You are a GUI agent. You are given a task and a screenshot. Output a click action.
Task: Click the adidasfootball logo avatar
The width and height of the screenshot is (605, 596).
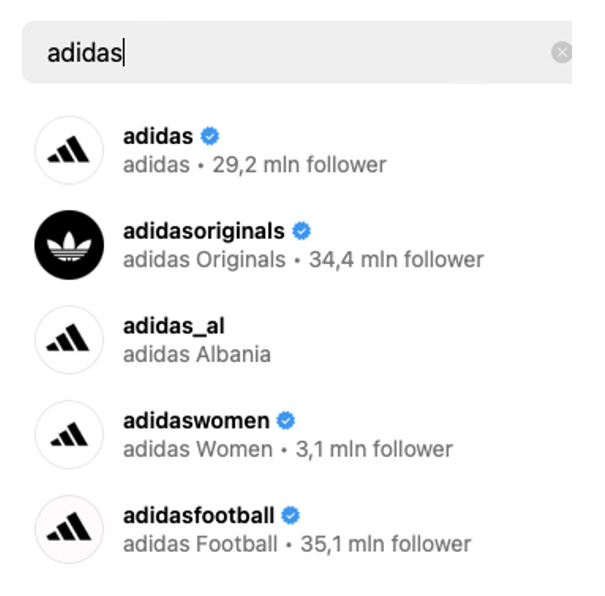(x=69, y=529)
